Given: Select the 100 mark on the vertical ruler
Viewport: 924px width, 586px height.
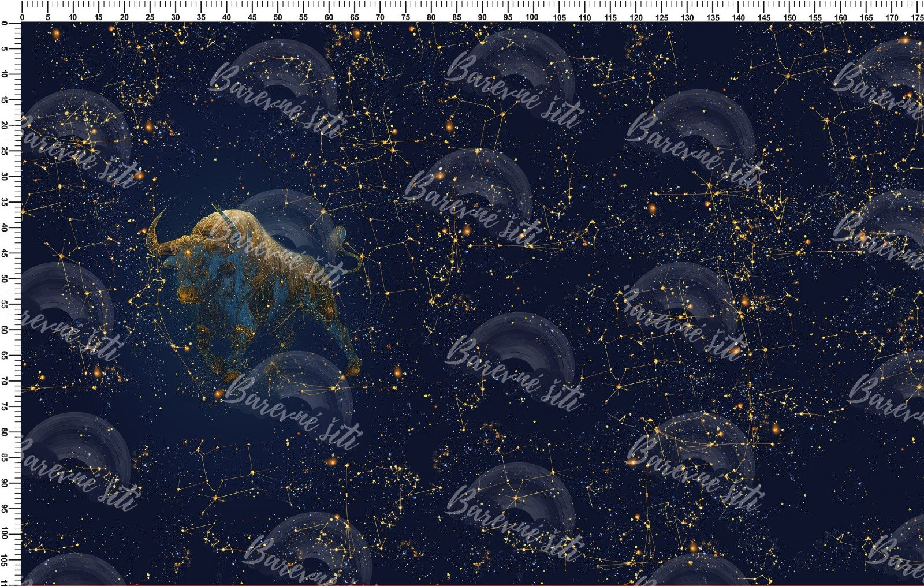Looking at the screenshot, I should [x=5, y=534].
